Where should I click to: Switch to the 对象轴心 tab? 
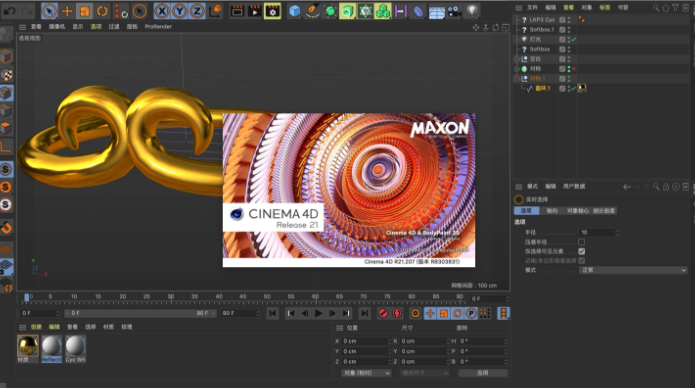coord(577,211)
